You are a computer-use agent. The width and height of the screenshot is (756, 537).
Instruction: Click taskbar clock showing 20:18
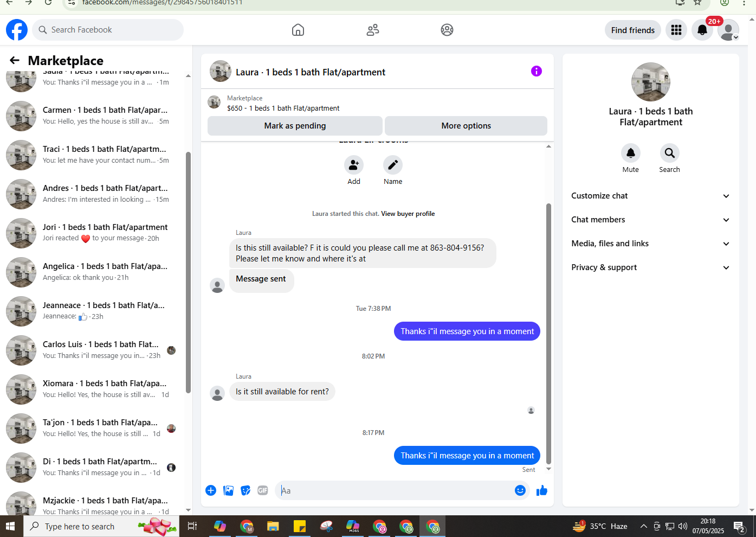point(708,526)
